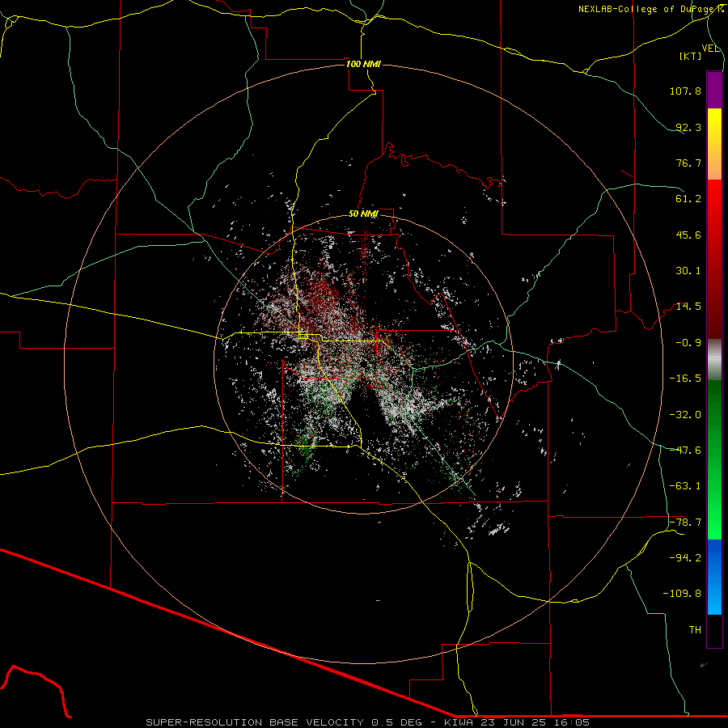Click the 61.2 scale value
Viewport: 728px width, 728px height.
coord(688,199)
